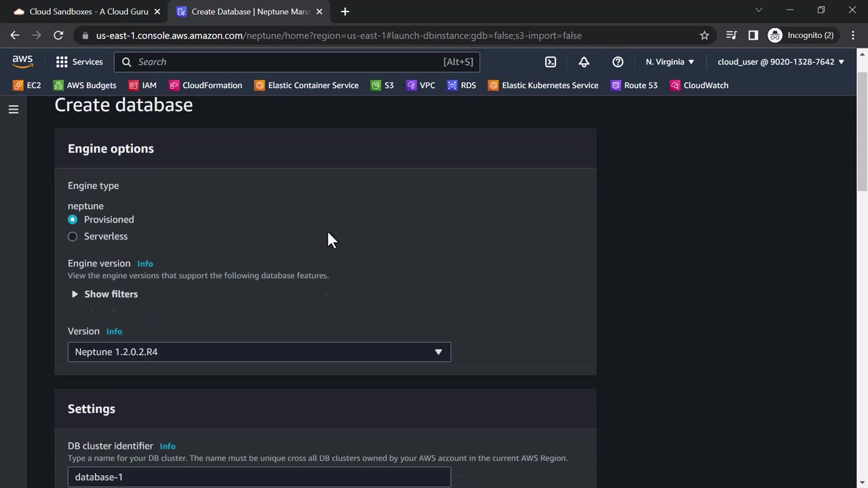Click the Info link beside DB cluster identifier
Viewport: 868px width, 488px height.
(x=167, y=446)
